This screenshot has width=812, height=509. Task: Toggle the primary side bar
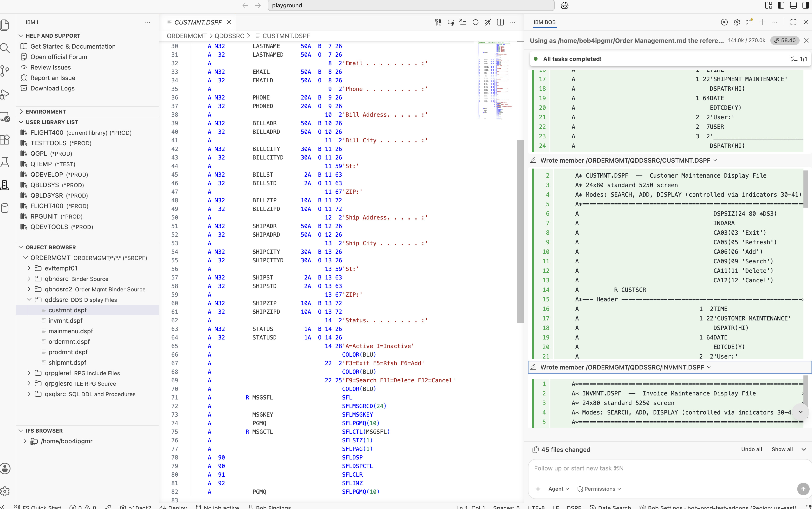pos(781,5)
